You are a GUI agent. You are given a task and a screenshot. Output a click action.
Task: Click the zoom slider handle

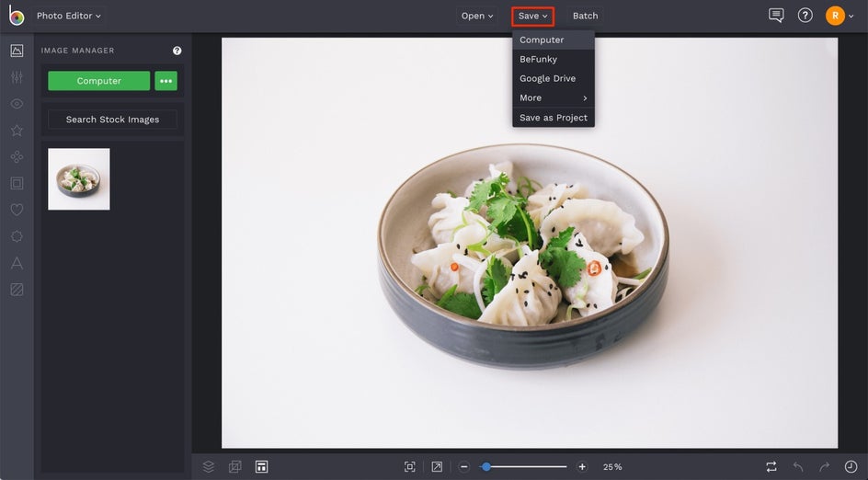485,467
